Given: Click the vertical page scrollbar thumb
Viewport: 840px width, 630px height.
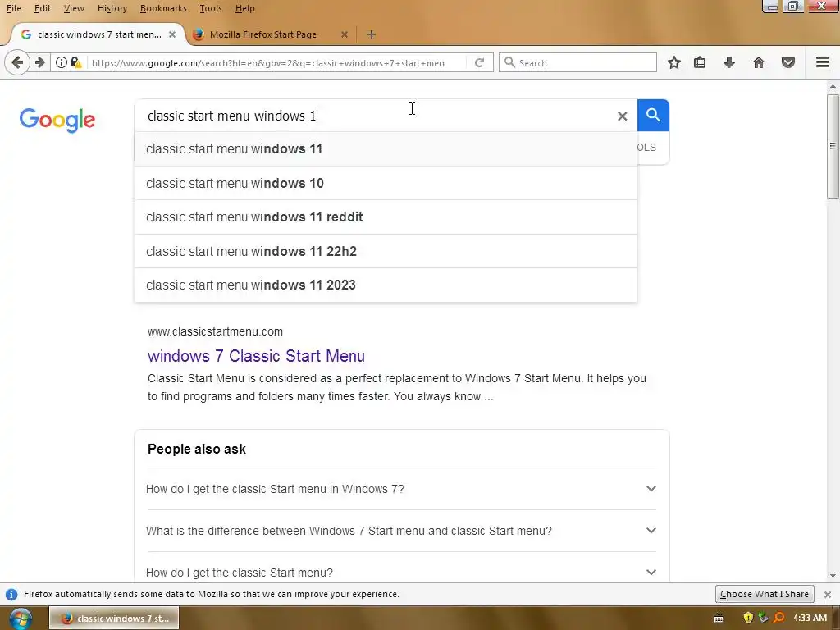Looking at the screenshot, I should (833, 146).
